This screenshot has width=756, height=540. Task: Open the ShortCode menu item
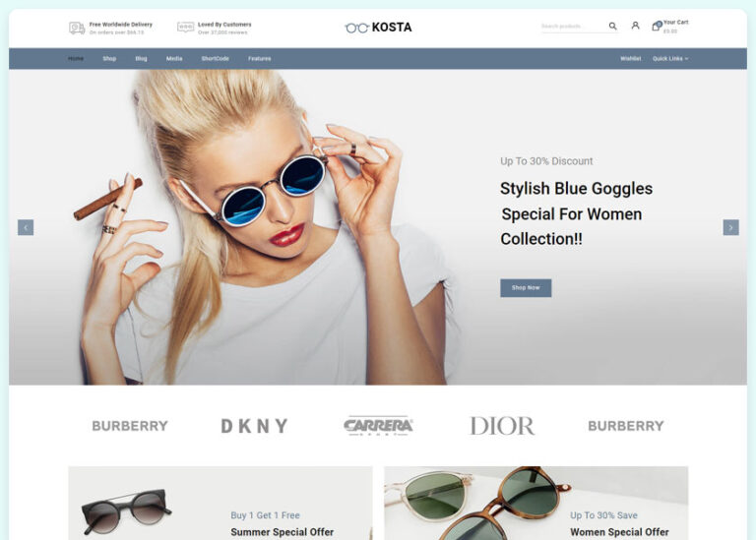click(x=215, y=59)
